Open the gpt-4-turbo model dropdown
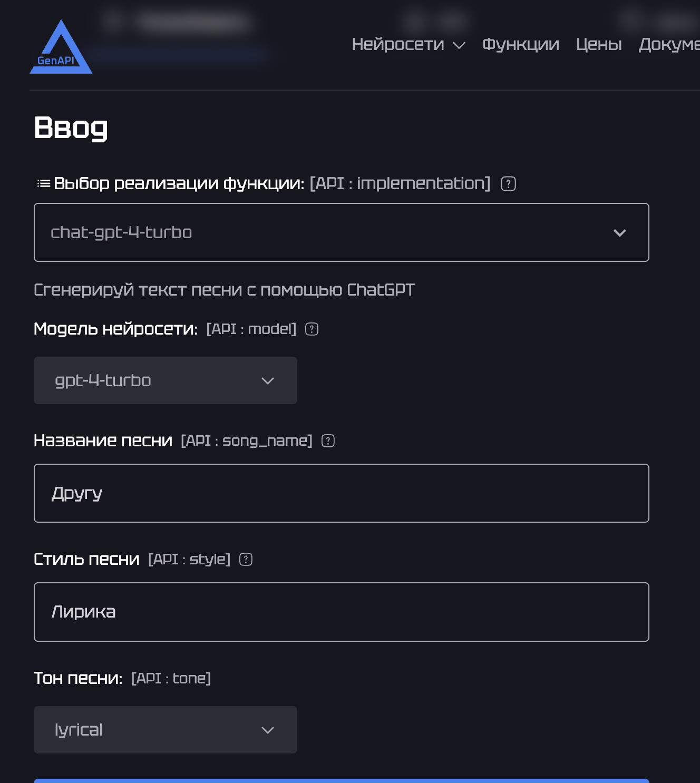The width and height of the screenshot is (700, 783). point(166,380)
